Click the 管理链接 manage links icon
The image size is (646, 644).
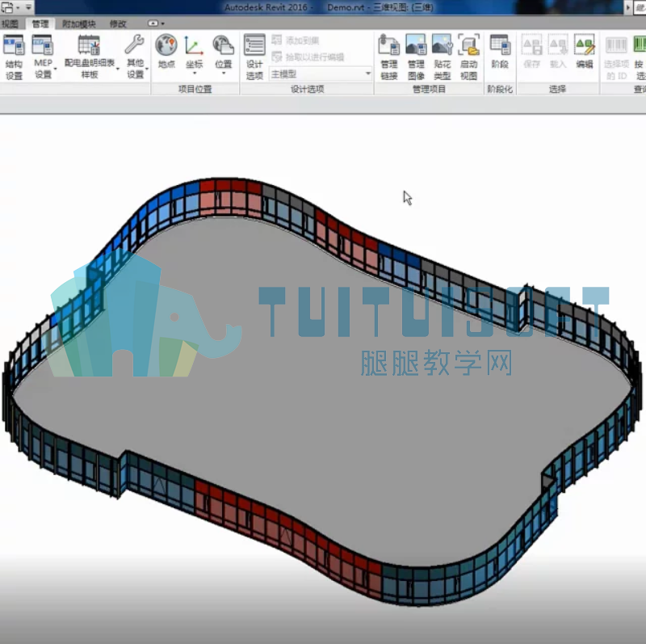(x=389, y=57)
